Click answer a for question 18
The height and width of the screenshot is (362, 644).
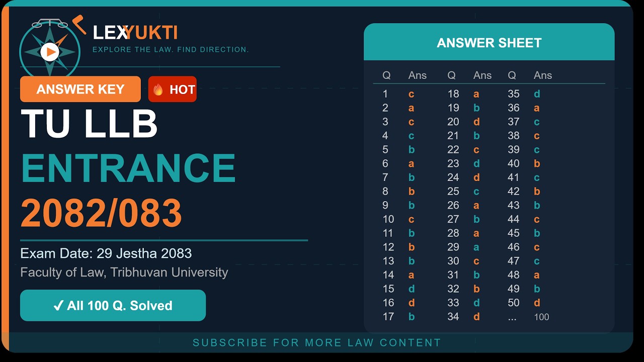coord(476,94)
